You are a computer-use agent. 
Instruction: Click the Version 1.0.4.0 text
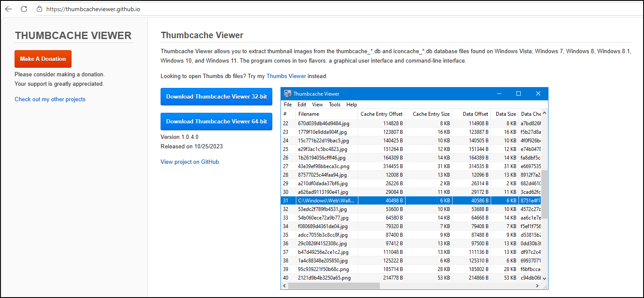[x=179, y=137]
